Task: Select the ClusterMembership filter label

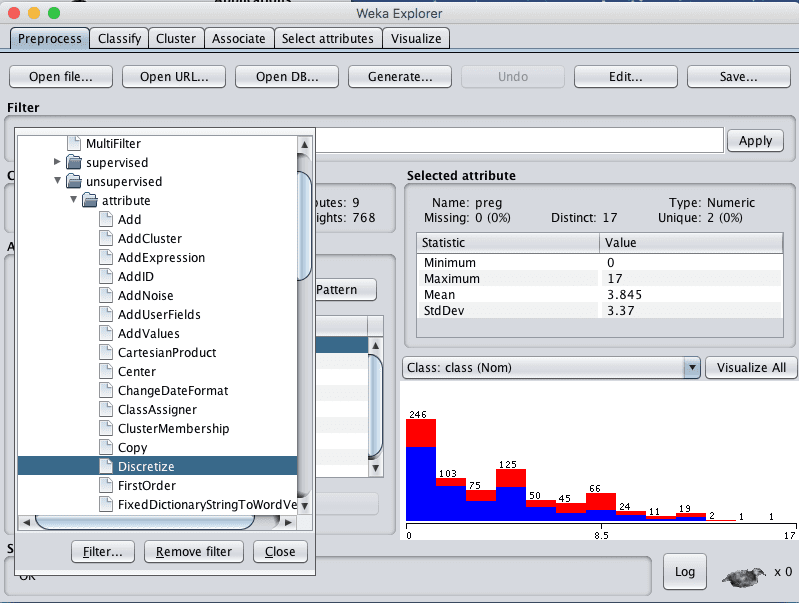Action: (173, 429)
